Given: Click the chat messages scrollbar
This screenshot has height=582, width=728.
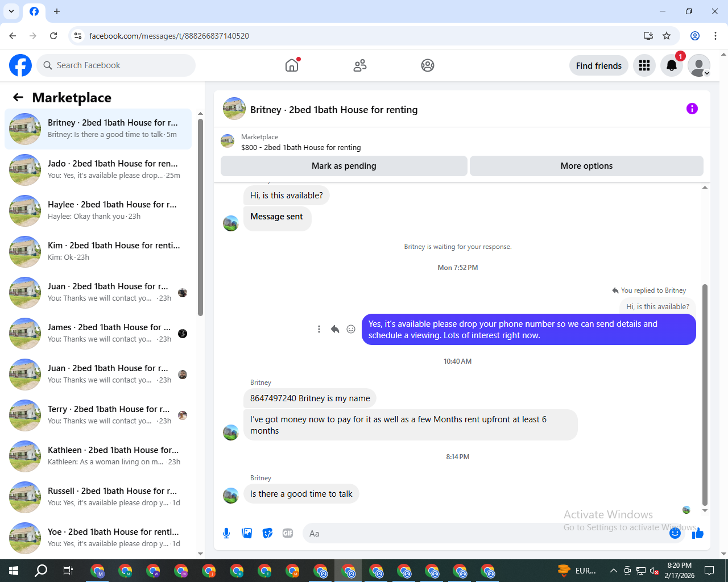Looking at the screenshot, I should click(x=705, y=395).
